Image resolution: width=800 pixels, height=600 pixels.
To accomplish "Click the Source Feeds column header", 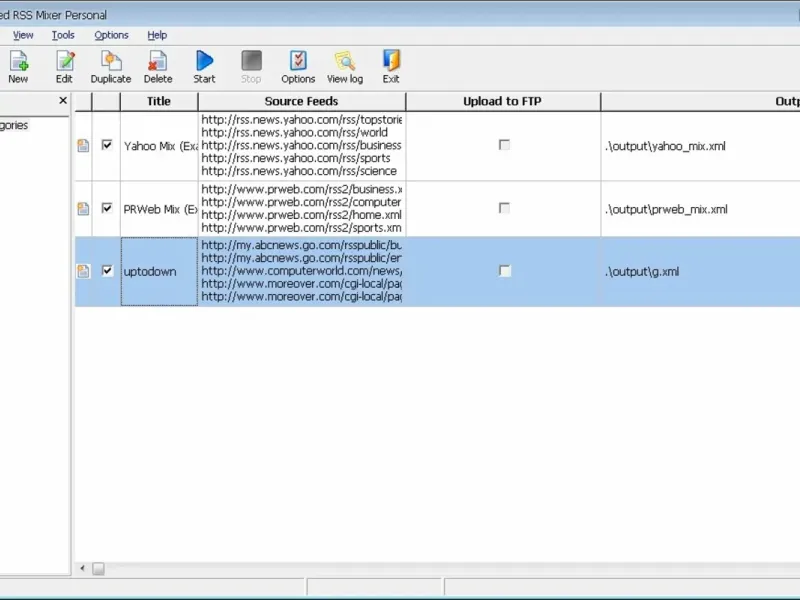I will [x=302, y=102].
